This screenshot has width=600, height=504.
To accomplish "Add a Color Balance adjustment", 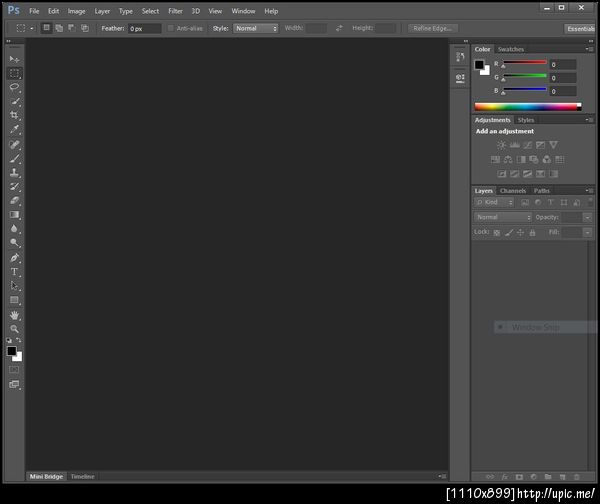I will click(x=508, y=160).
